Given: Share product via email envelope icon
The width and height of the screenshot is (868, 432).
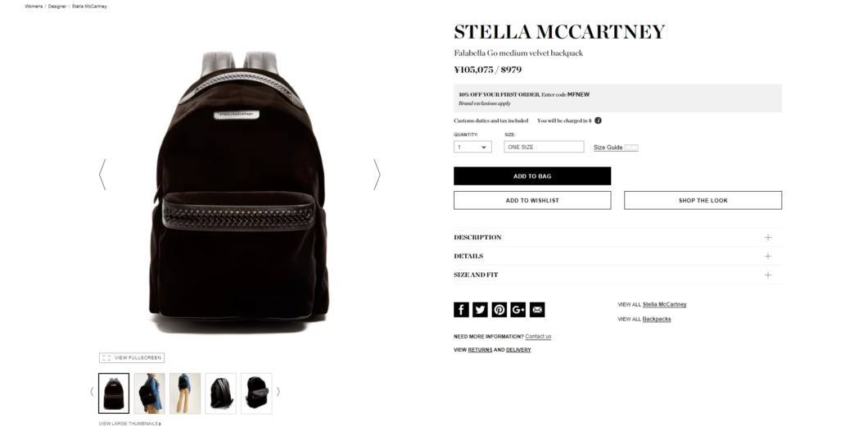Looking at the screenshot, I should (537, 310).
